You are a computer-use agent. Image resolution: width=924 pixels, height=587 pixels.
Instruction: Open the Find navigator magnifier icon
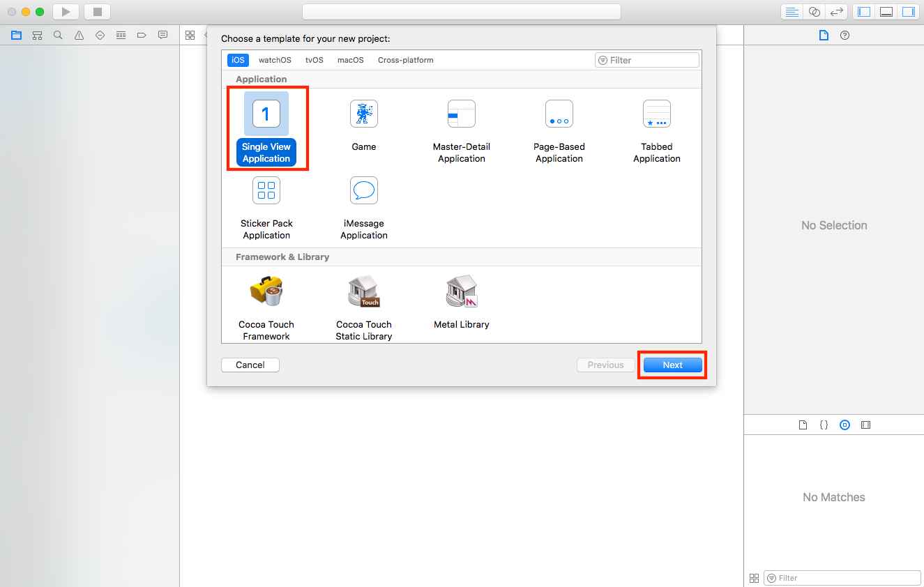(x=58, y=35)
